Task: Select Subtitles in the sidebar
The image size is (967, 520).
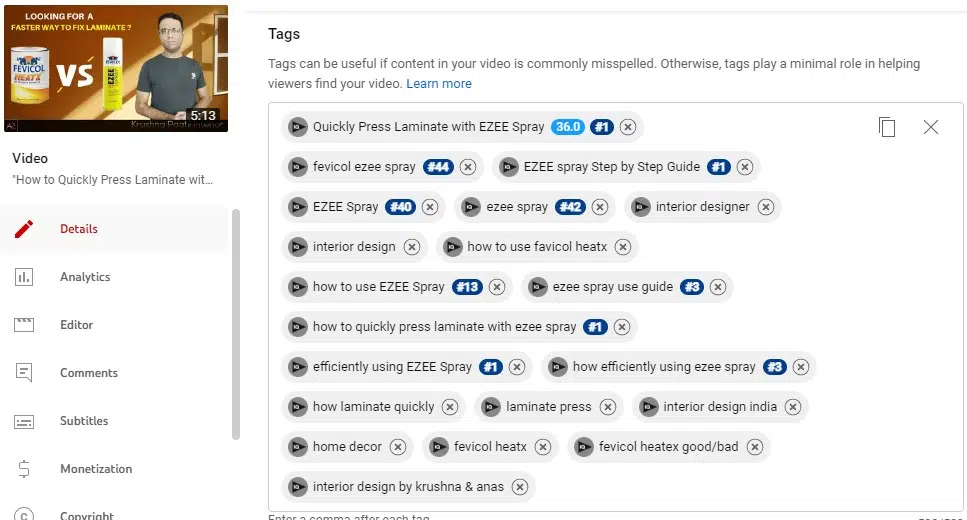Action: [x=84, y=421]
